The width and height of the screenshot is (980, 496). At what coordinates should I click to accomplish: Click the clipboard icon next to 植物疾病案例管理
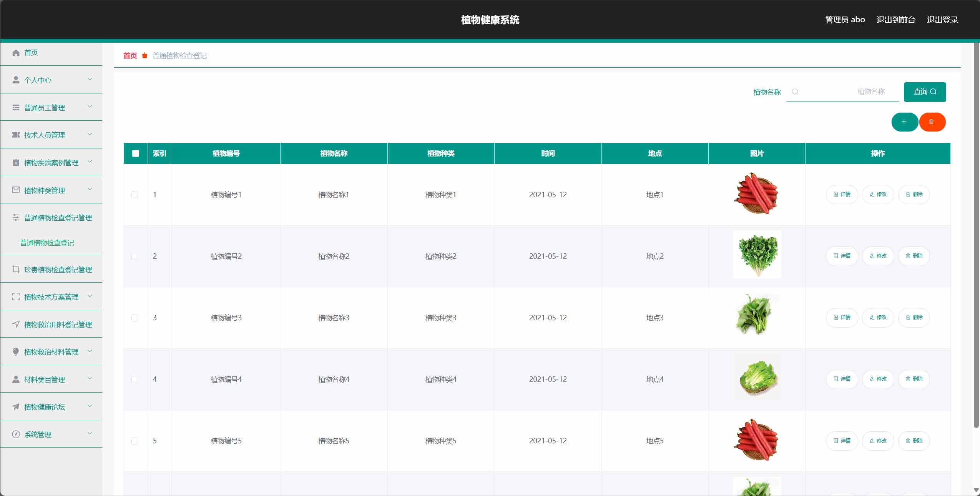pos(16,162)
